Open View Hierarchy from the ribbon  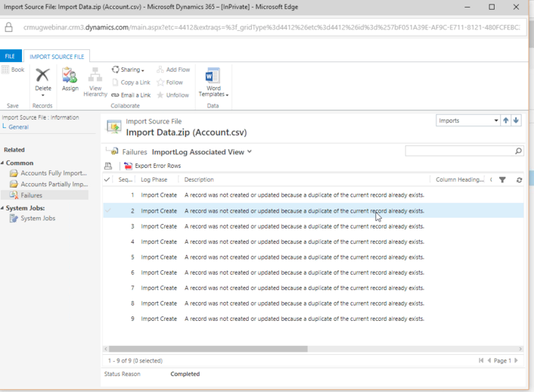(x=95, y=82)
